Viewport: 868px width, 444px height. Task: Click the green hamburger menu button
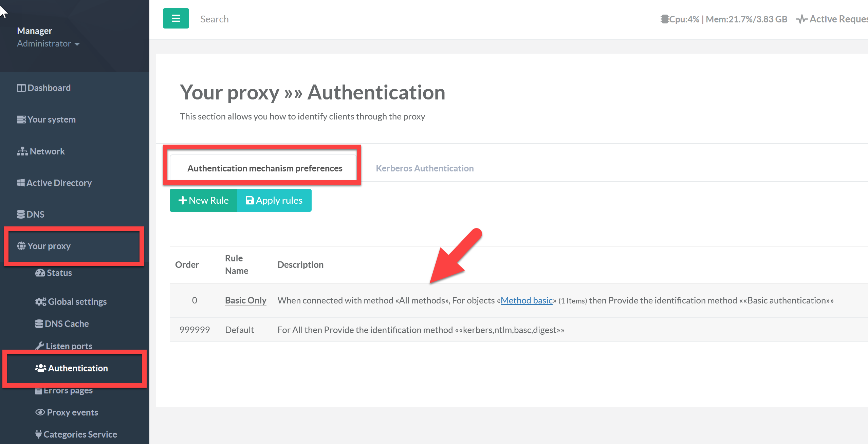point(176,18)
